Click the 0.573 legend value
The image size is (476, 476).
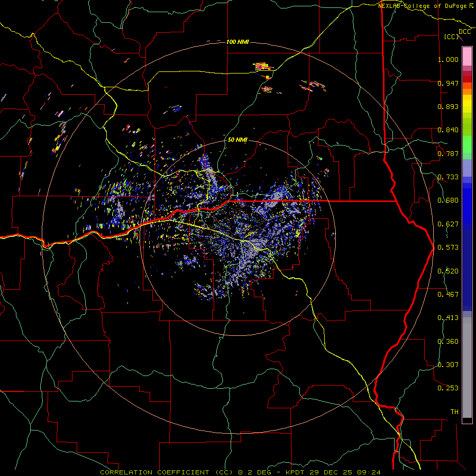point(448,248)
